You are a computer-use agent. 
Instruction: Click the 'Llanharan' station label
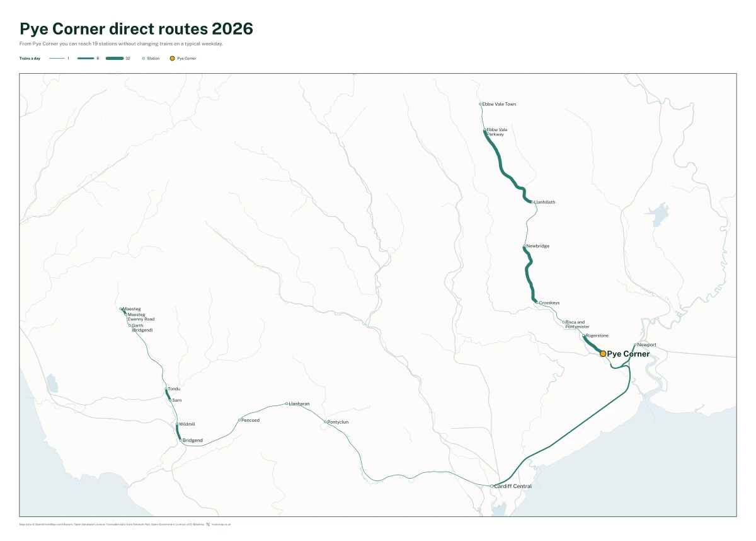tap(299, 404)
